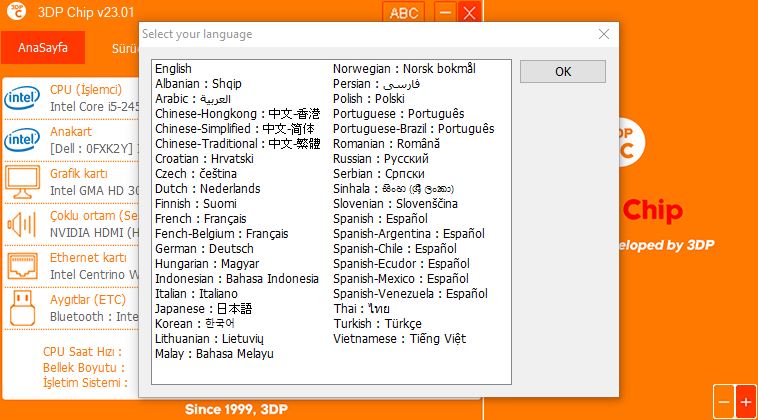Pick Chinese-Hongkong in the list
The height and width of the screenshot is (420, 758).
click(237, 114)
